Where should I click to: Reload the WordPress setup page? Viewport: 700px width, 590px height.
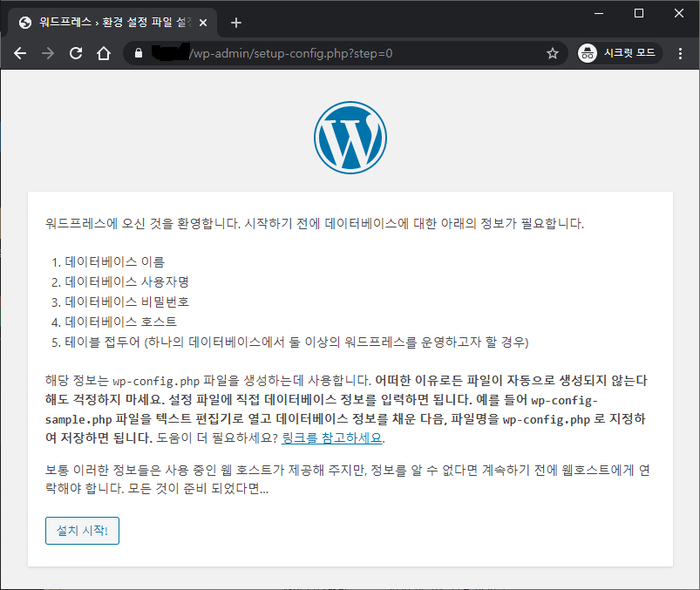pyautogui.click(x=76, y=53)
